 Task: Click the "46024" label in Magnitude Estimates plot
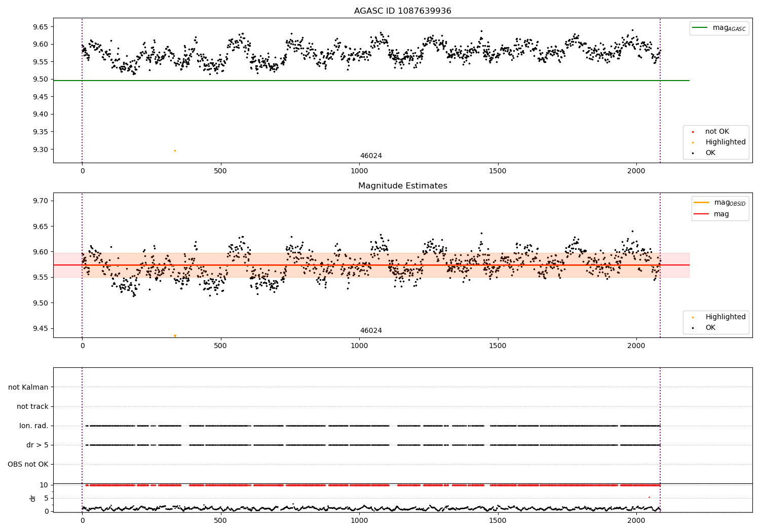[371, 331]
